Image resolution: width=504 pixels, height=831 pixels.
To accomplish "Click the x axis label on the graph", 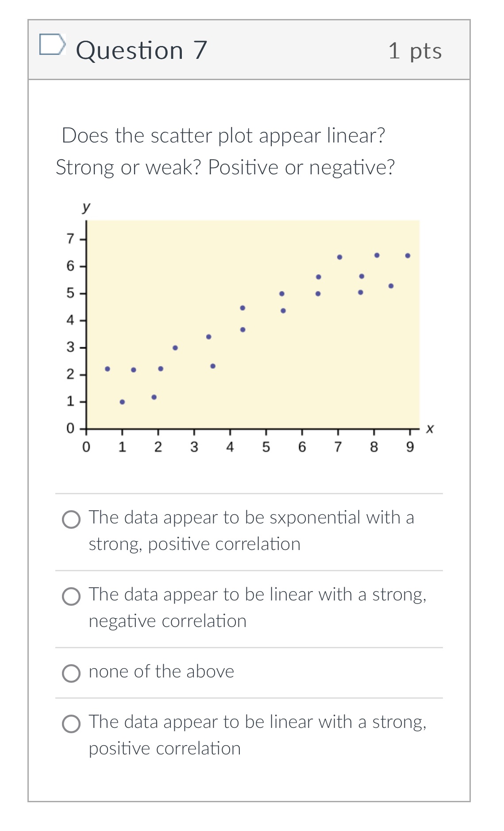I will [x=429, y=429].
